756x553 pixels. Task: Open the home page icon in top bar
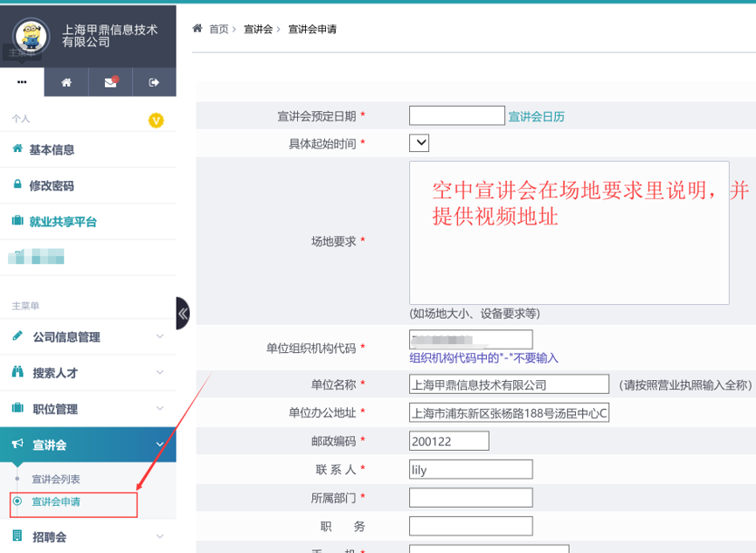65,81
